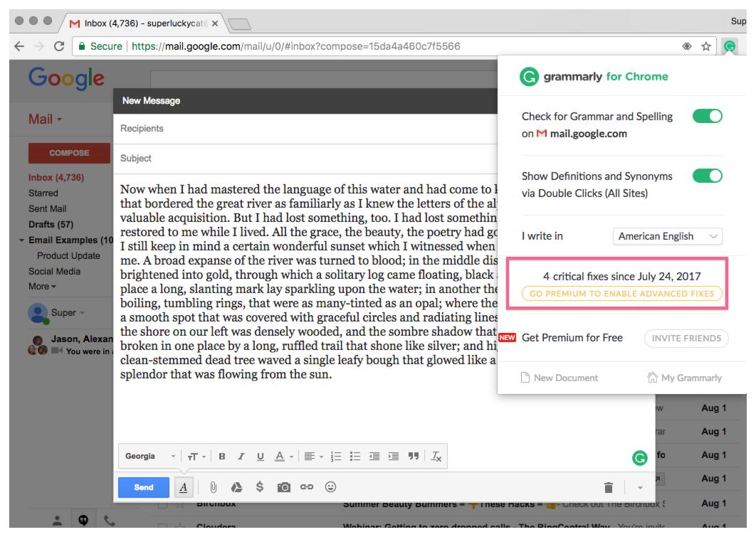This screenshot has width=756, height=537.
Task: Discard draft with the trash icon
Action: pos(609,487)
